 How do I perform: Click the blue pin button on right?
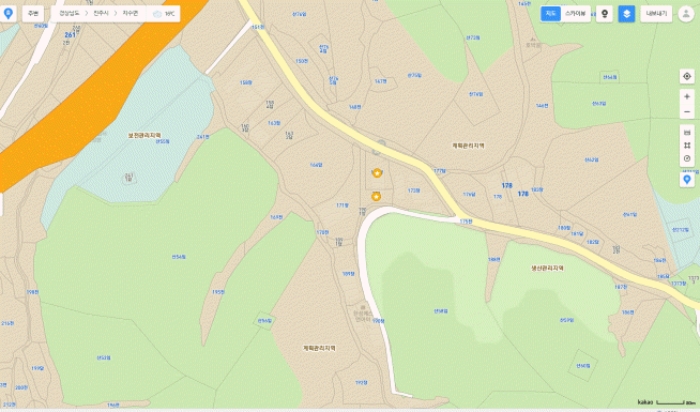pos(687,179)
